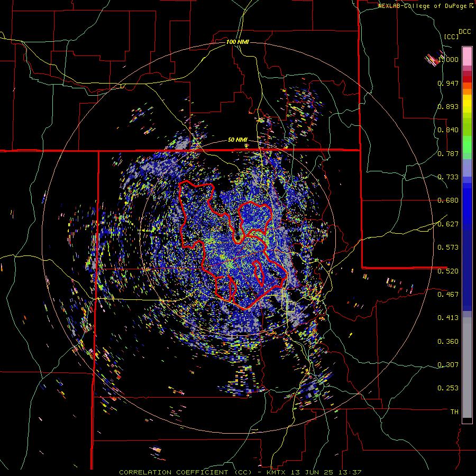Select the 0.467 legend value
This screenshot has height=476, width=476.
[448, 295]
